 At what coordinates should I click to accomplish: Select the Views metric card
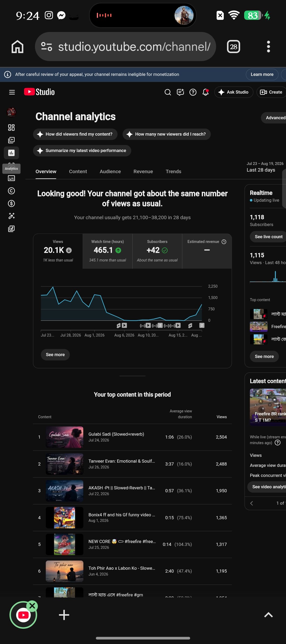[58, 251]
